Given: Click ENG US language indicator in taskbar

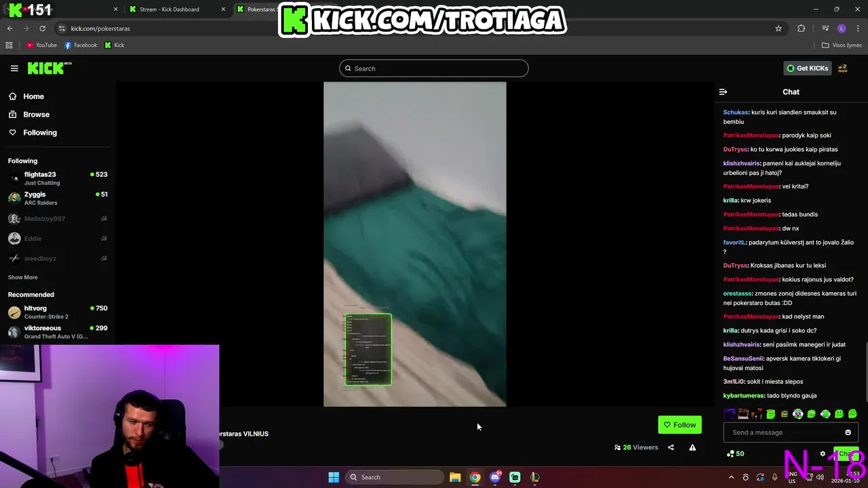Looking at the screenshot, I should click(x=791, y=477).
